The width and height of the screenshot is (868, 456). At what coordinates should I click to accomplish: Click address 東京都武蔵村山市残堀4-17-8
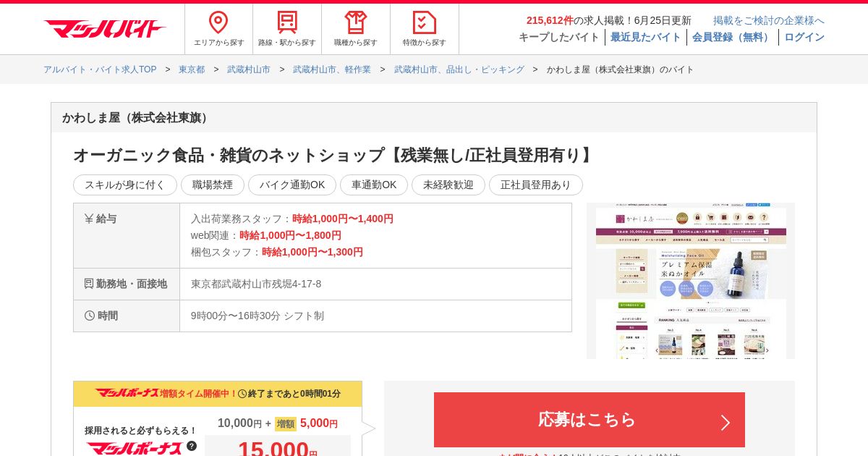[256, 284]
